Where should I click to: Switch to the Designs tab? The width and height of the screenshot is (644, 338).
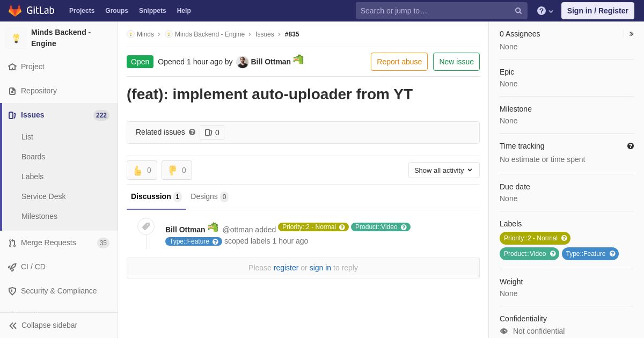tap(209, 196)
